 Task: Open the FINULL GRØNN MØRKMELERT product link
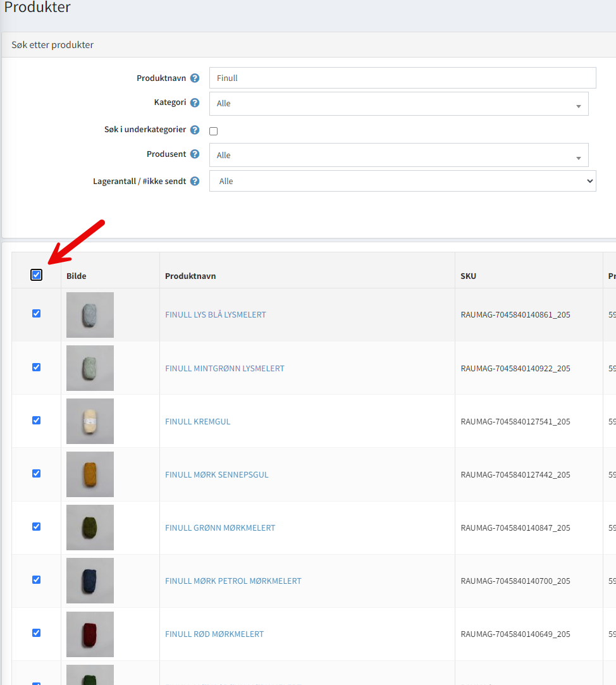point(220,528)
